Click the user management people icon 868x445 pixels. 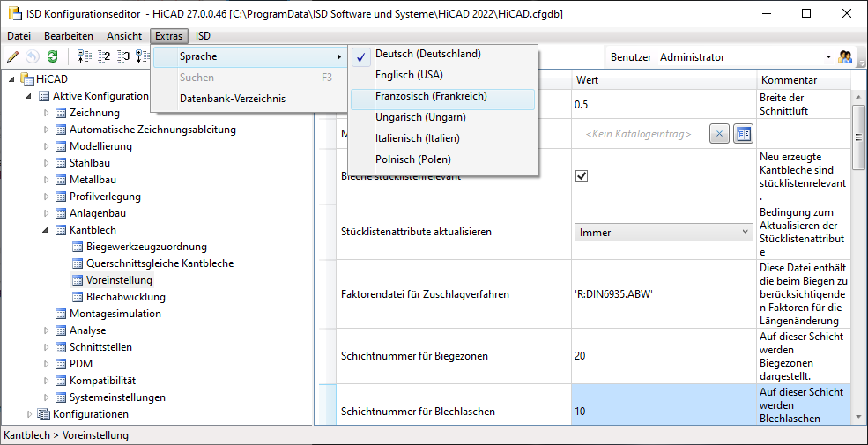coord(845,56)
